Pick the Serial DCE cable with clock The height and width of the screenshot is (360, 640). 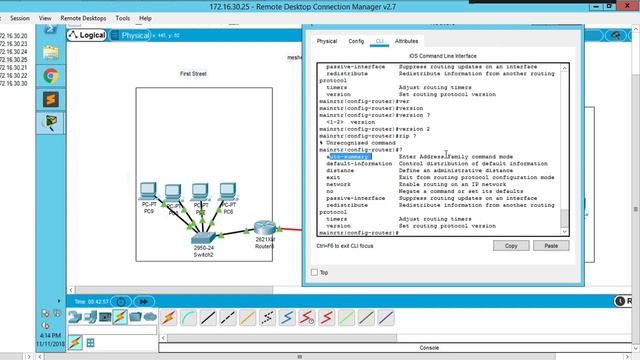[x=307, y=318]
